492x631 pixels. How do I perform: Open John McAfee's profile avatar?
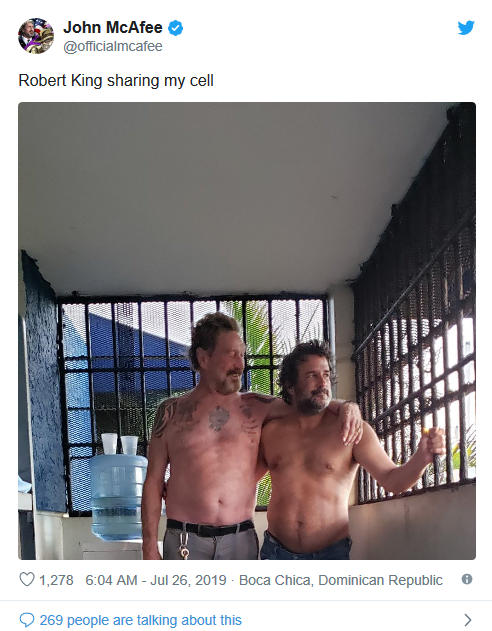pos(36,36)
